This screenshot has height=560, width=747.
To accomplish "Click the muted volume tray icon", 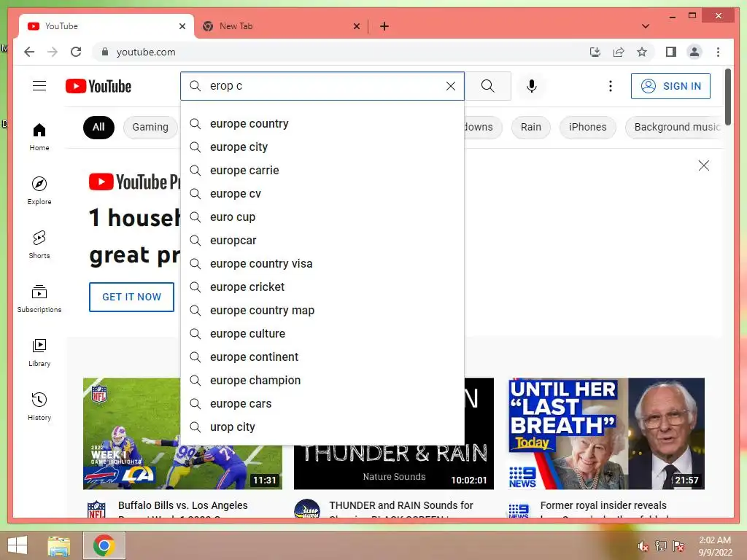I will [643, 546].
